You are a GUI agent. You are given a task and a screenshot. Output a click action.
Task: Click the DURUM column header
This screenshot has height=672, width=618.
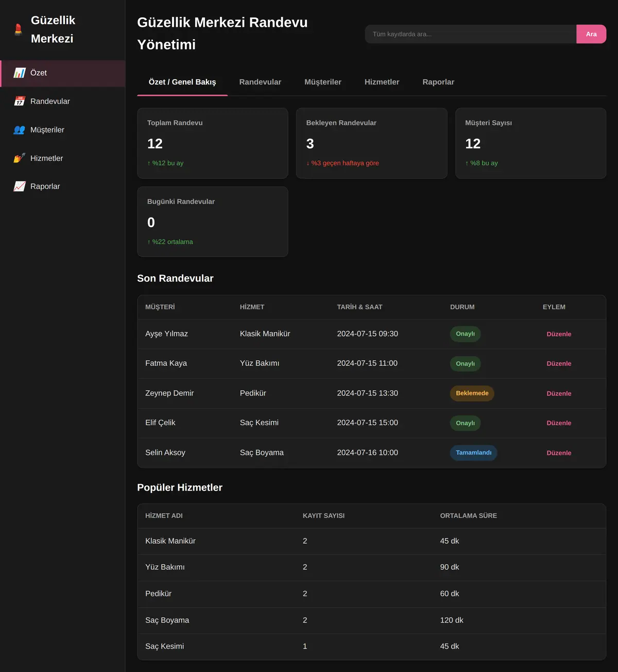[462, 307]
